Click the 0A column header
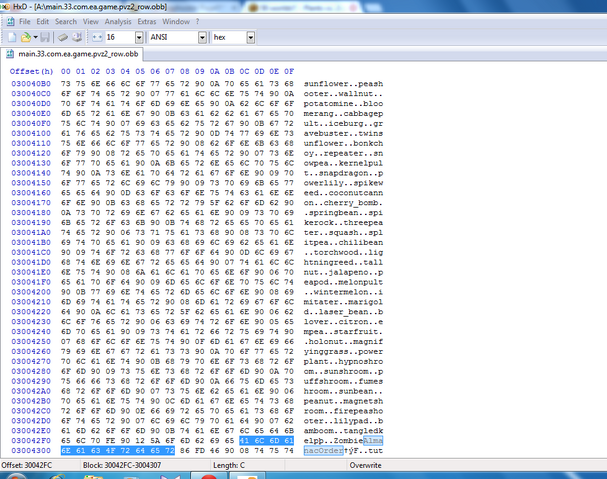The width and height of the screenshot is (607, 479). pyautogui.click(x=214, y=71)
